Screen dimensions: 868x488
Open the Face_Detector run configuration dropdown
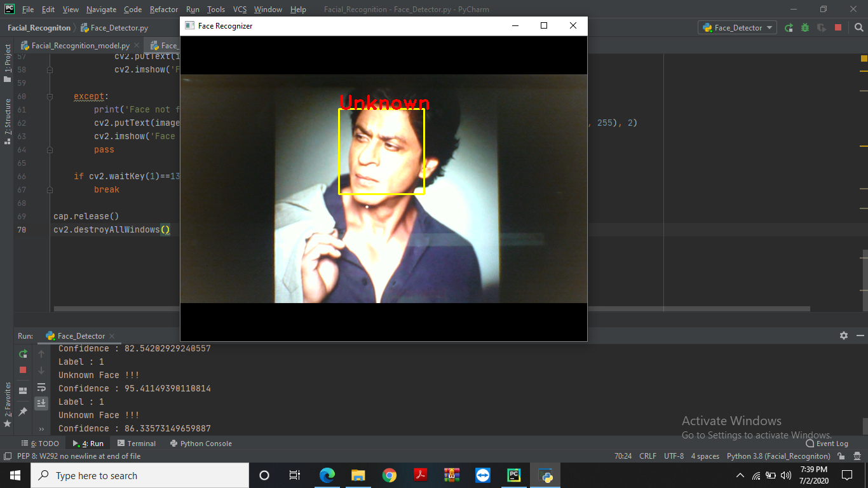click(x=737, y=27)
